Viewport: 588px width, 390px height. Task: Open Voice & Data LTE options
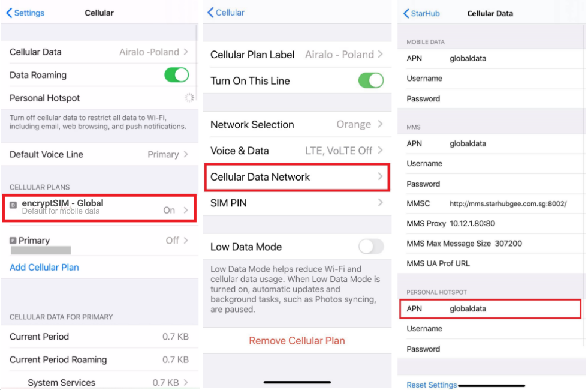pyautogui.click(x=297, y=151)
